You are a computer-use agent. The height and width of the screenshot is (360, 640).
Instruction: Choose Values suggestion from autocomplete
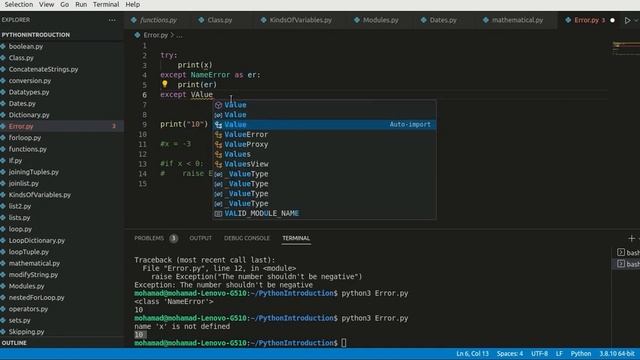[x=324, y=154]
